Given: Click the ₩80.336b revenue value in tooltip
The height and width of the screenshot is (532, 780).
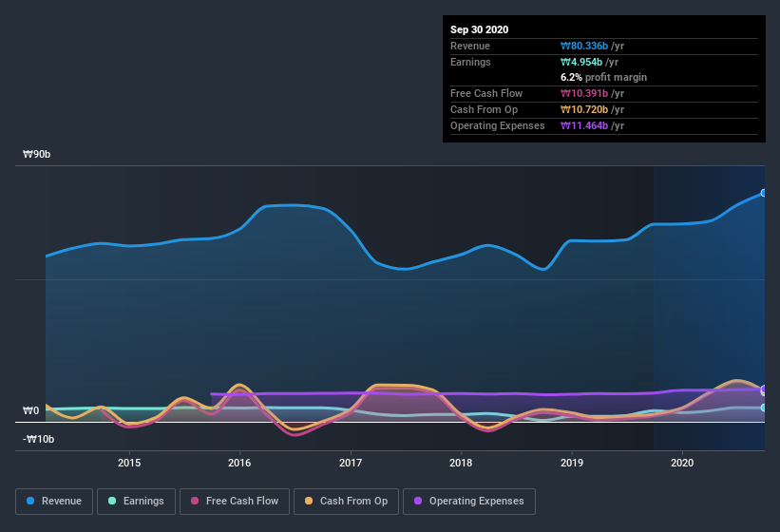Looking at the screenshot, I should (584, 46).
